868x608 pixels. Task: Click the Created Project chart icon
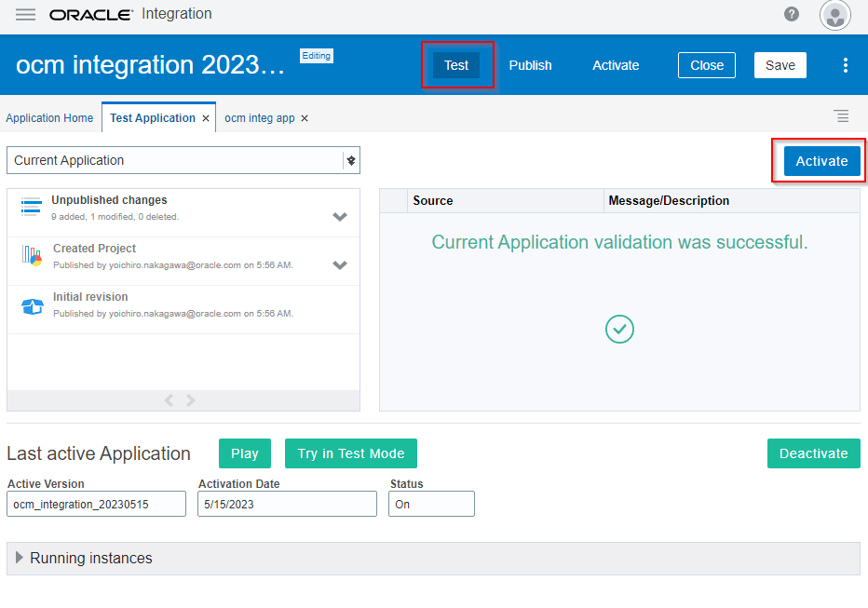32,256
